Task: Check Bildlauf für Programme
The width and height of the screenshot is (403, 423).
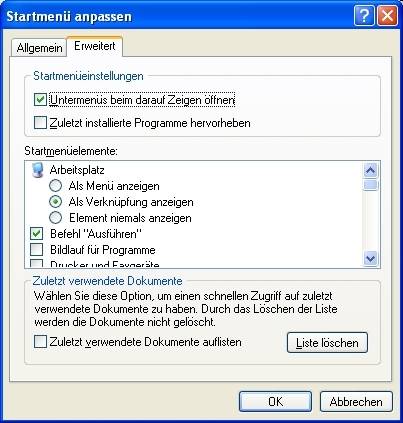Action: click(x=37, y=249)
